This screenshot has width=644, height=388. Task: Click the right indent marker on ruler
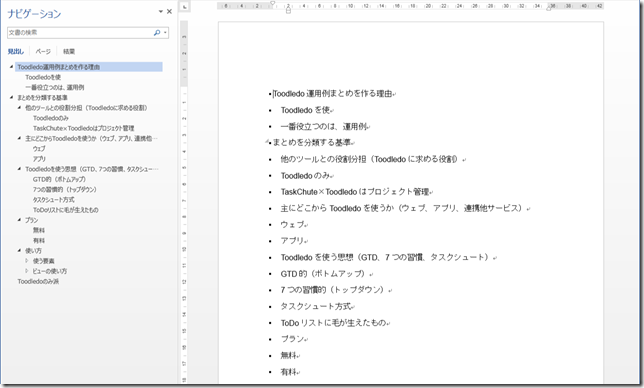point(549,8)
